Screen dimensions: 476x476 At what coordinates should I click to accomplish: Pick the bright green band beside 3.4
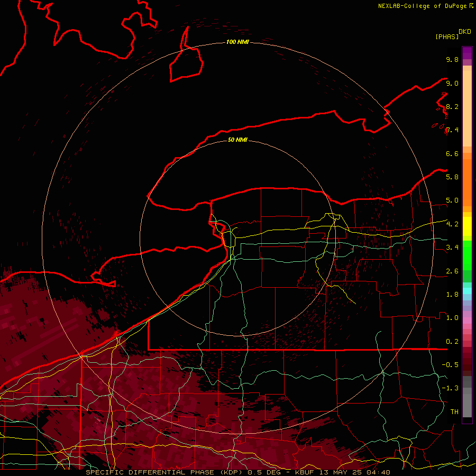click(467, 255)
